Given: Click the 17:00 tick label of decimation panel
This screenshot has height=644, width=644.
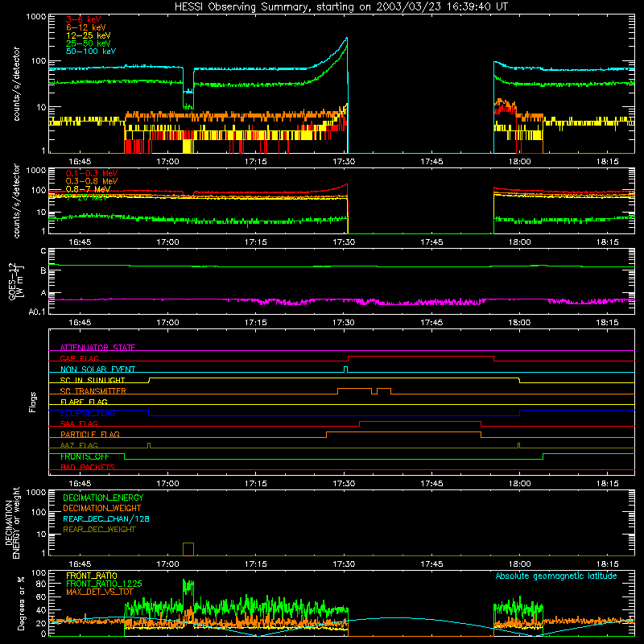Looking at the screenshot, I should point(167,564).
